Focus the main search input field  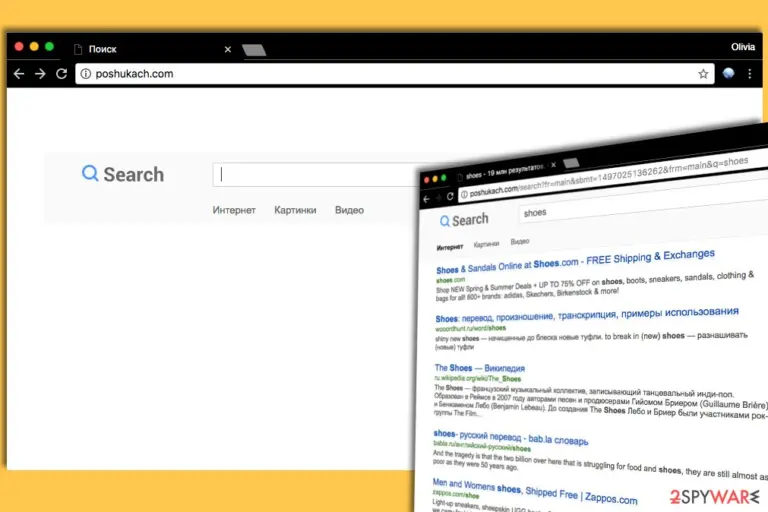pos(316,174)
